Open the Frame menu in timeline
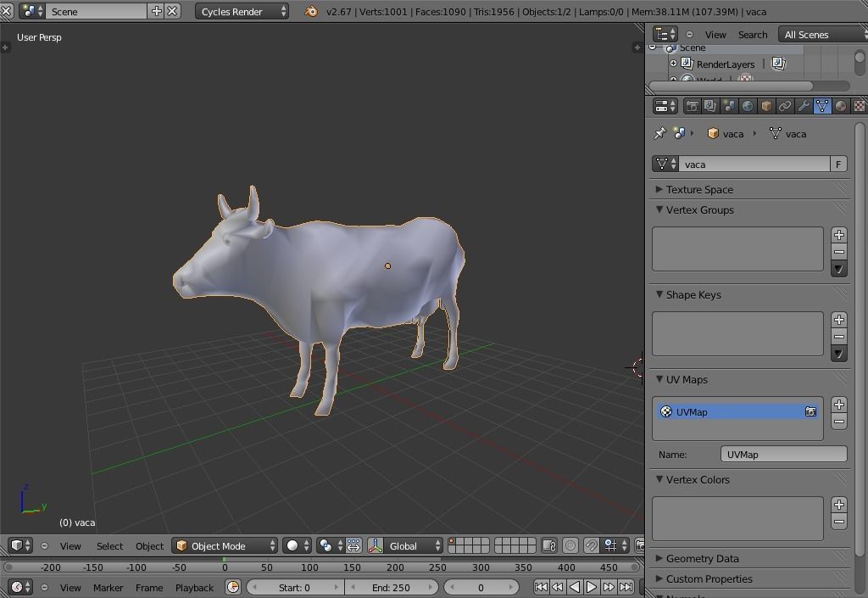This screenshot has width=868, height=598. 149,588
